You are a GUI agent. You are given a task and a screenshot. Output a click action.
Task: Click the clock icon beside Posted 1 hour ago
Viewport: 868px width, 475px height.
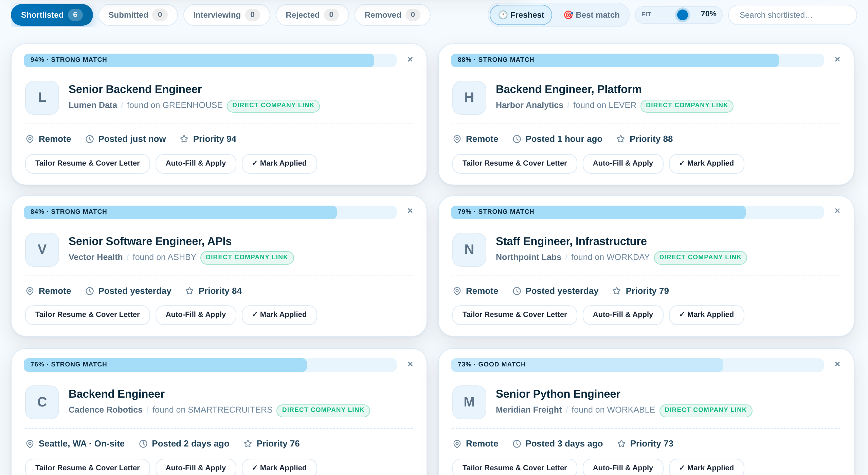point(517,139)
